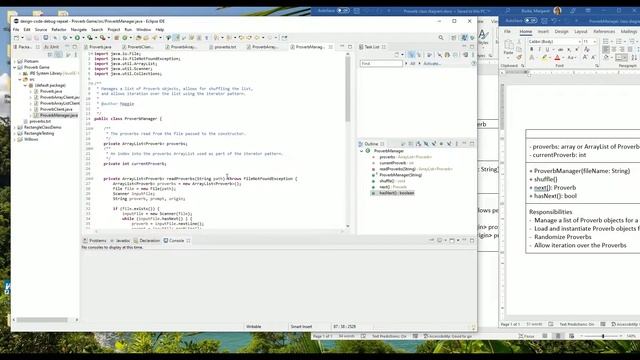640x360 pixels.
Task: Close the ProverbManager editor tab
Action: pos(330,47)
